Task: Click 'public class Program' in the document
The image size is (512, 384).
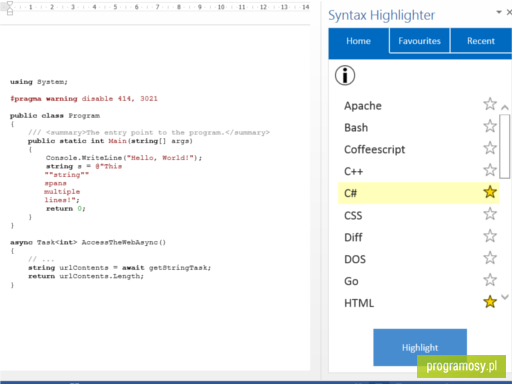Action: [x=55, y=116]
